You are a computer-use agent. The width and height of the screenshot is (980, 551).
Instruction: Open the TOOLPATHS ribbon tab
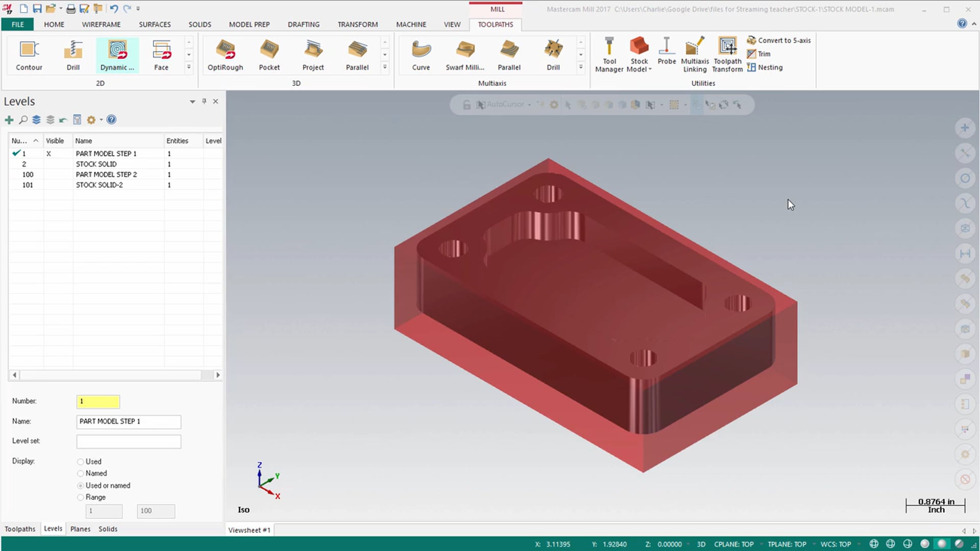click(496, 24)
